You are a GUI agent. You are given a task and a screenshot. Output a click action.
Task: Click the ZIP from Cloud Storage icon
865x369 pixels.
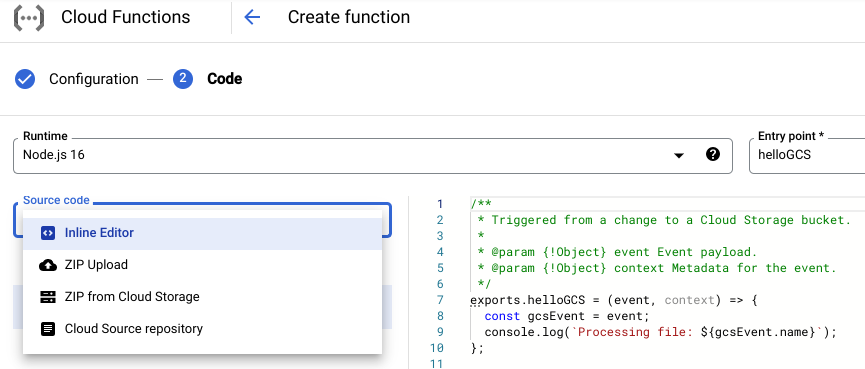48,297
